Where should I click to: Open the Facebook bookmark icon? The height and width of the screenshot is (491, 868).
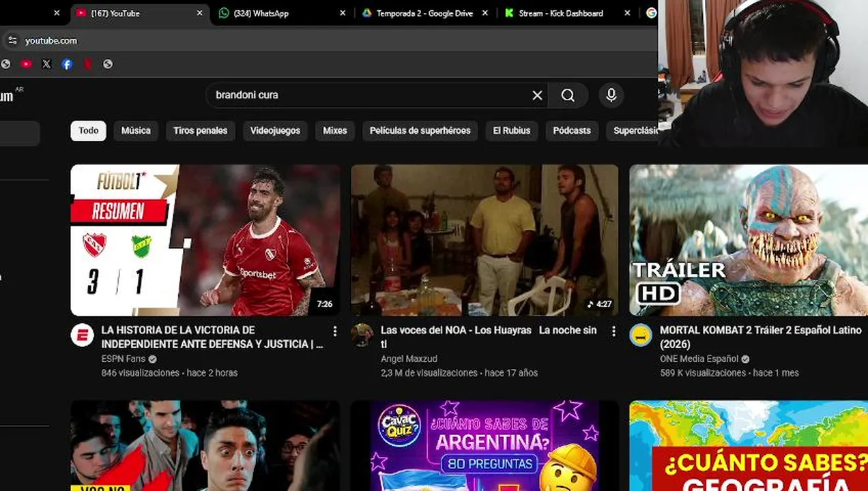pyautogui.click(x=67, y=64)
